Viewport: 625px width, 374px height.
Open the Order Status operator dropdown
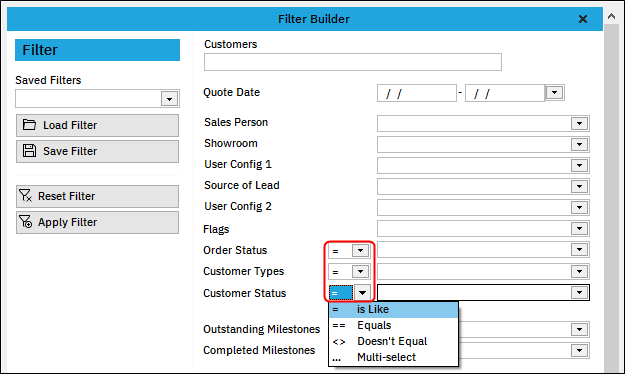360,250
